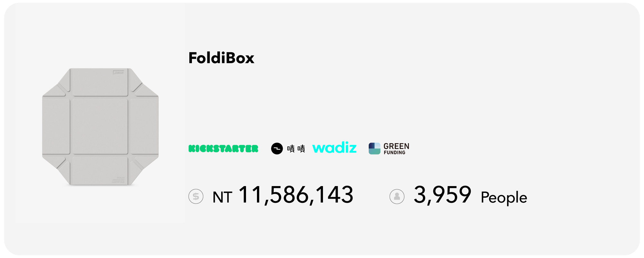Click the small engraved text on product
The image size is (644, 258).
[x=118, y=180]
